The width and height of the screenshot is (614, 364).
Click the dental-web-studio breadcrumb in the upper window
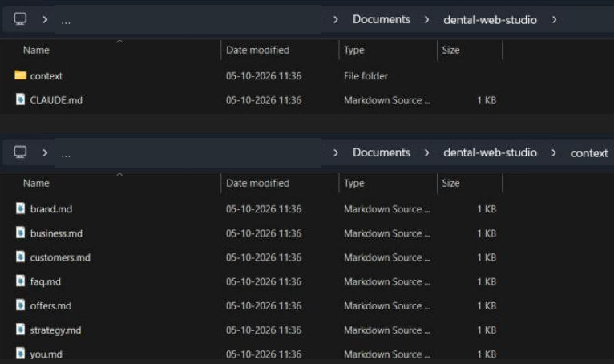click(490, 19)
